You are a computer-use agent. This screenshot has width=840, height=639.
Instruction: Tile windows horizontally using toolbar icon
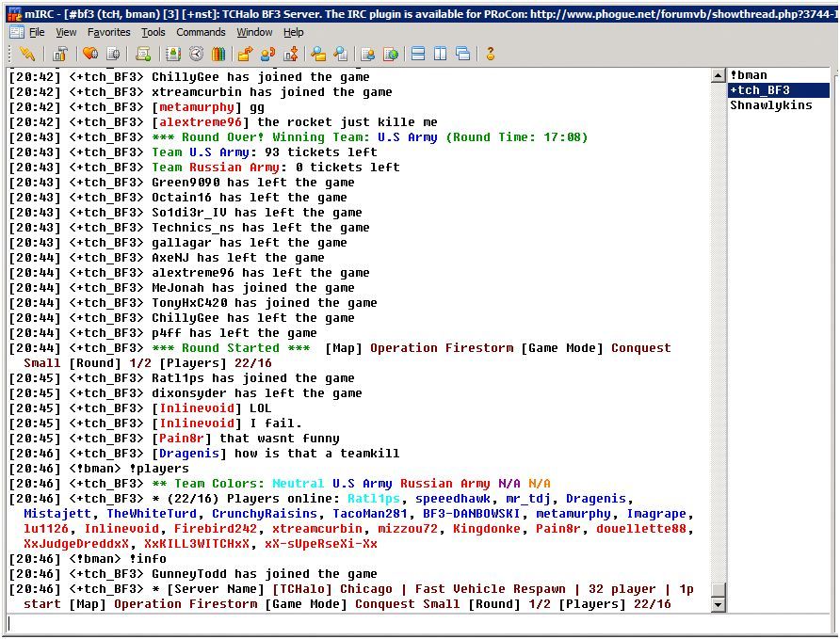pyautogui.click(x=418, y=54)
